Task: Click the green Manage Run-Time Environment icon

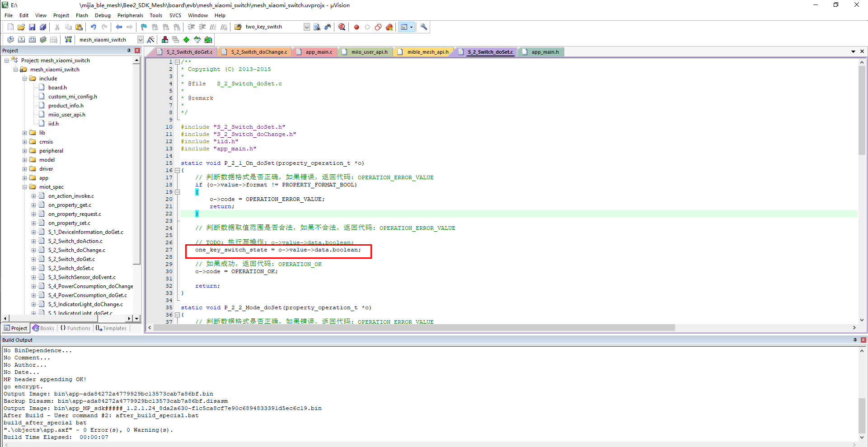Action: point(186,40)
